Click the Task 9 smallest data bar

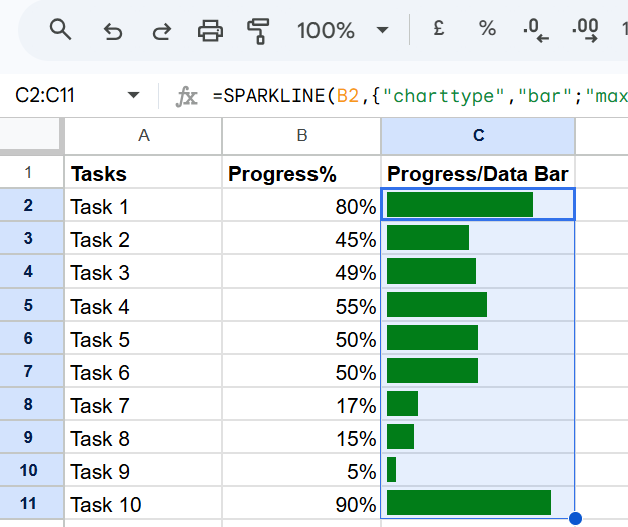point(391,470)
